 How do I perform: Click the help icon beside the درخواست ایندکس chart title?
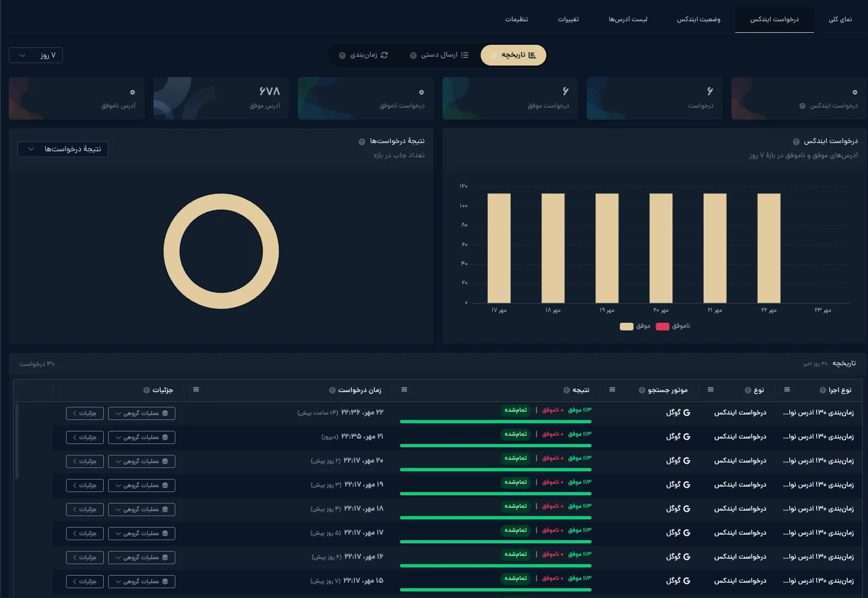tap(796, 141)
